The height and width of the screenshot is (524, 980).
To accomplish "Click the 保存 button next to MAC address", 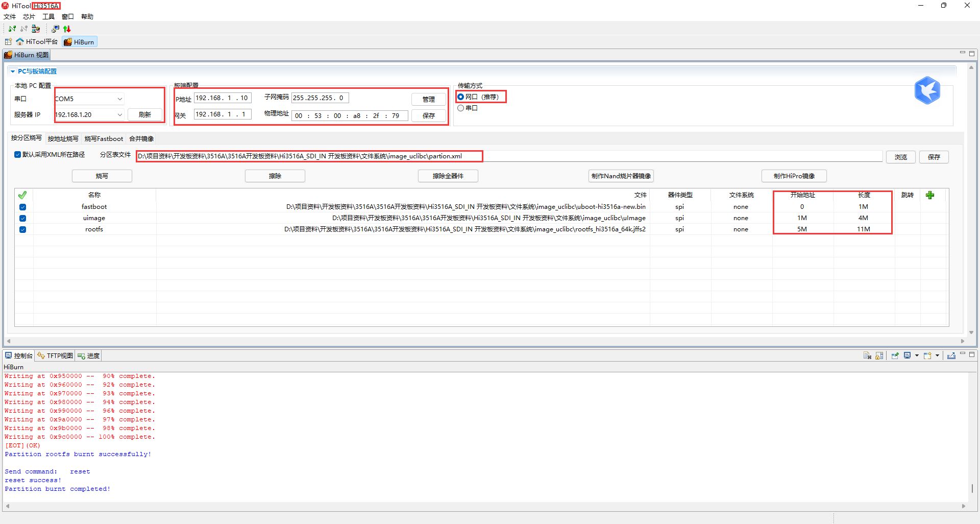I will tap(429, 115).
